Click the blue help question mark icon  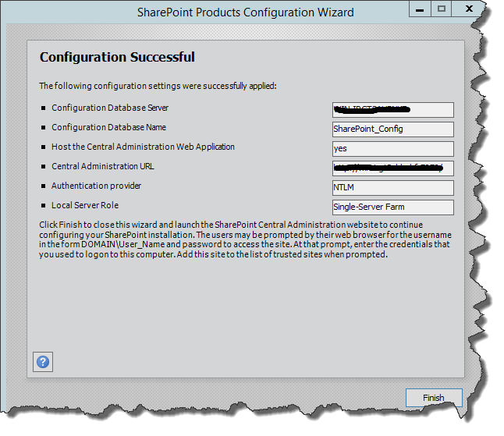(x=43, y=362)
